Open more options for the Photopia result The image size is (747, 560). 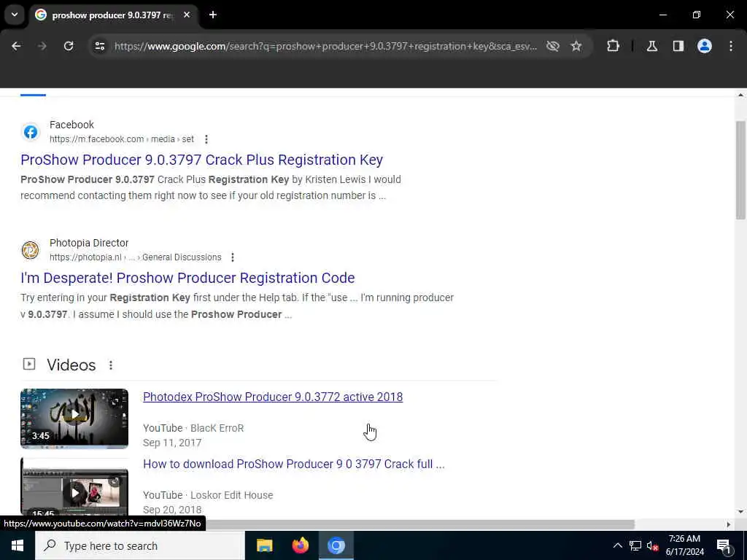coord(233,257)
